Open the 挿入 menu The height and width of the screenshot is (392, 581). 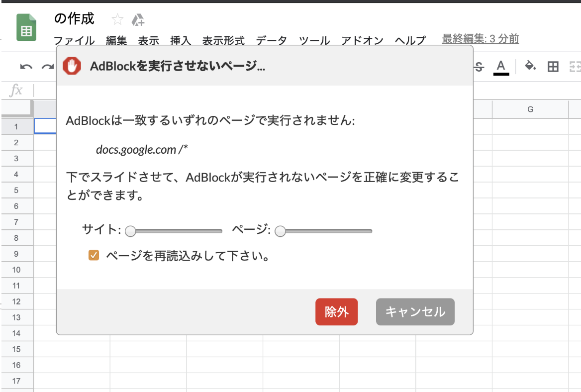click(x=181, y=40)
